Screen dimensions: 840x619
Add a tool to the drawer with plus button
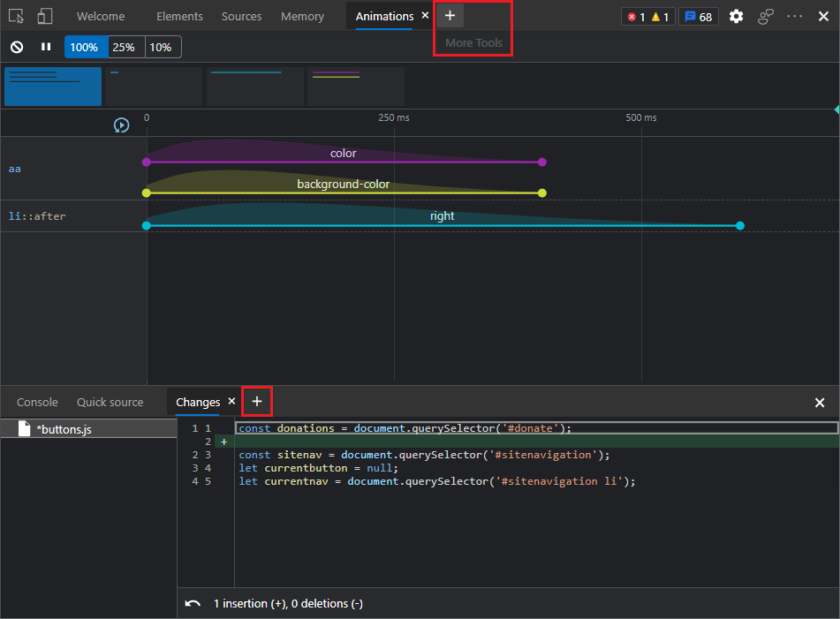(x=257, y=402)
